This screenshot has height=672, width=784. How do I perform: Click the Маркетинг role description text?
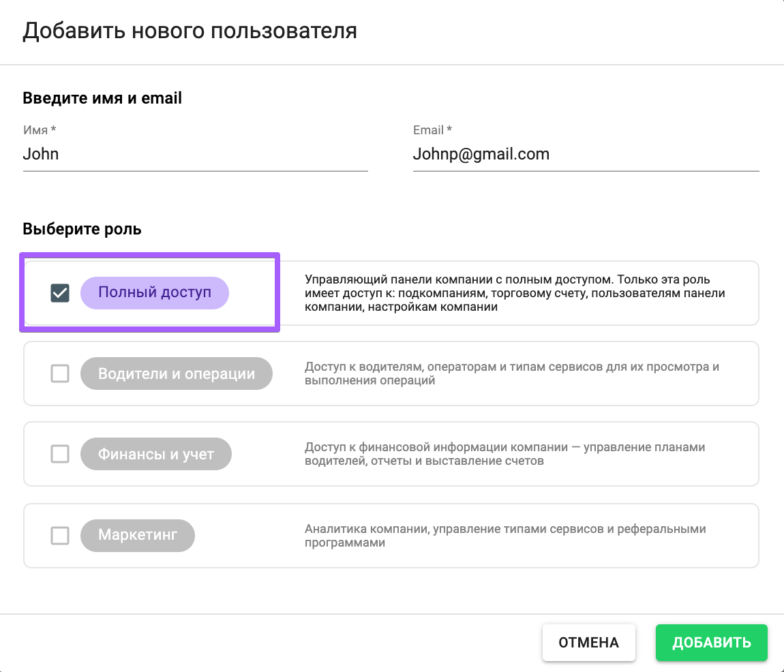[504, 536]
